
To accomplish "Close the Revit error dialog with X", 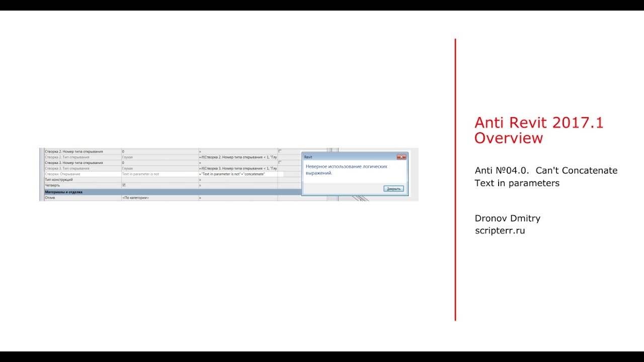I will pyautogui.click(x=401, y=157).
